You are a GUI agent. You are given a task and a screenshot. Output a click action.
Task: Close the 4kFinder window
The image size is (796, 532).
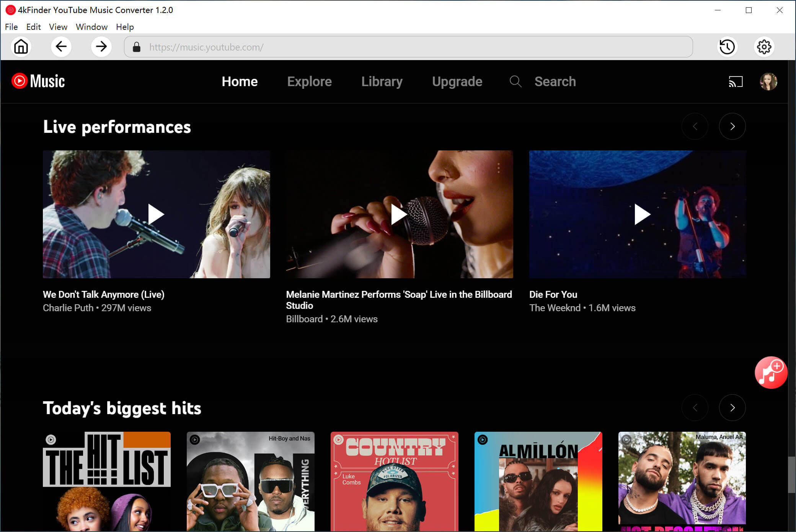point(780,10)
